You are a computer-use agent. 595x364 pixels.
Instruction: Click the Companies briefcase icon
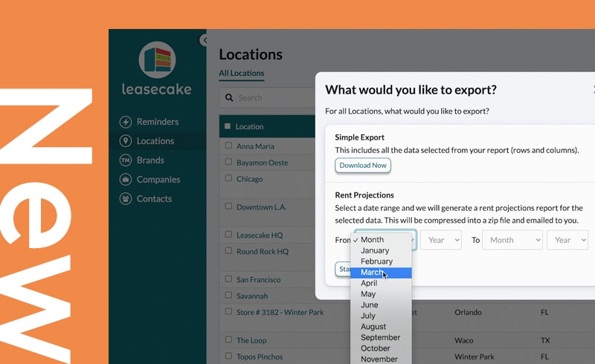[126, 179]
